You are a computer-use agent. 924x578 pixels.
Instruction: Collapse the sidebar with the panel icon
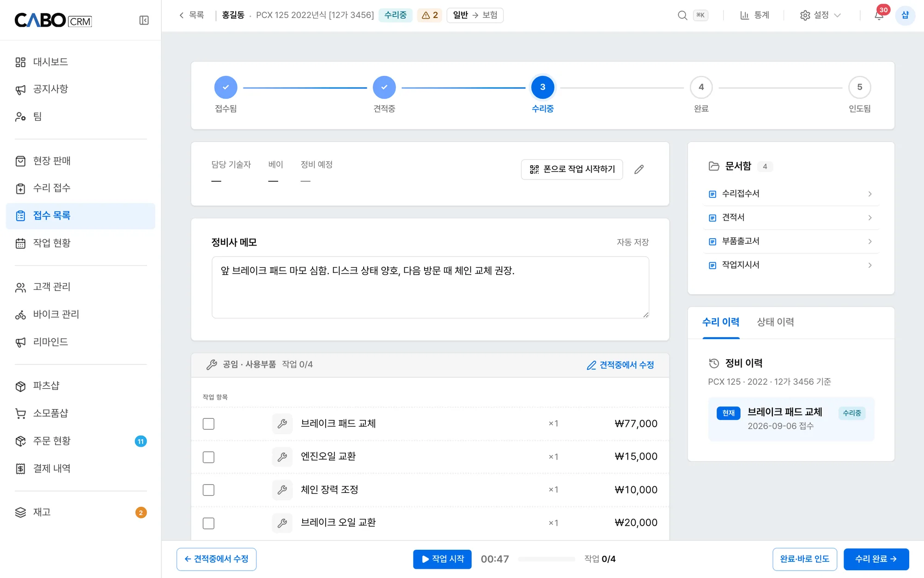coord(144,20)
